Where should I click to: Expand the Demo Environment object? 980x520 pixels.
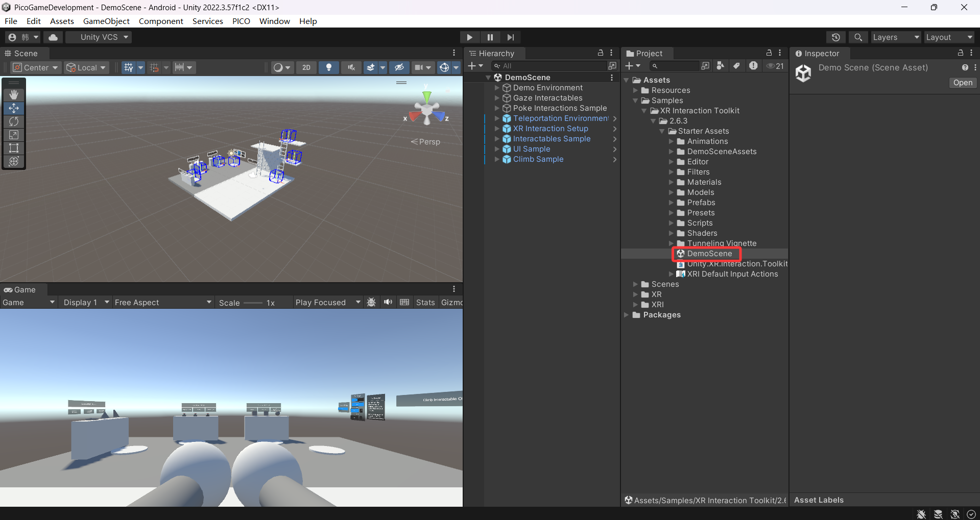pos(497,88)
